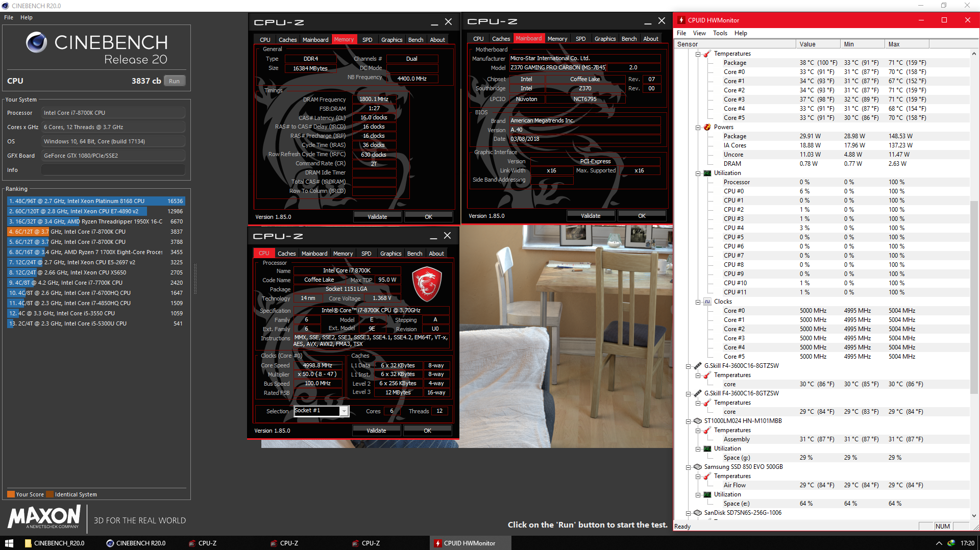Click the thermometer icon beside the CPU core Temperatures group
Screen dimensions: 980x550
coord(707,54)
